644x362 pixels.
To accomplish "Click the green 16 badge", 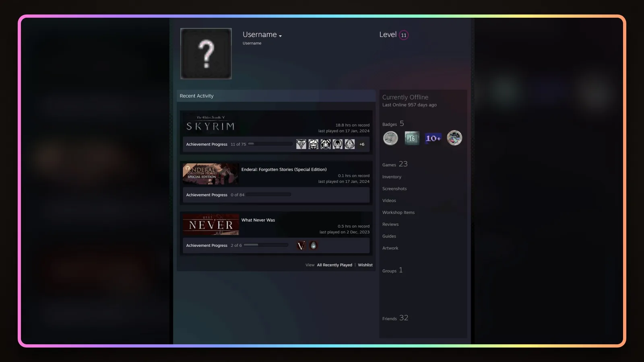I will 412,138.
